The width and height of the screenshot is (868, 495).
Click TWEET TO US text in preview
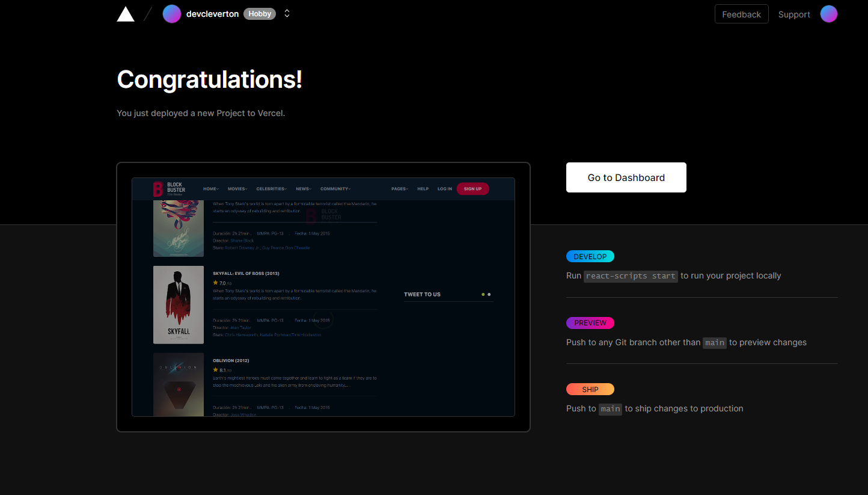tap(422, 295)
